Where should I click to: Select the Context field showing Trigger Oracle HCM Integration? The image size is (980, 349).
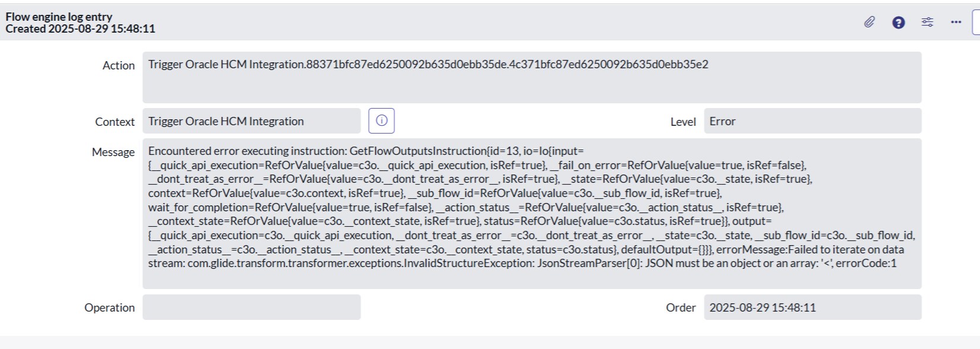[x=251, y=120]
